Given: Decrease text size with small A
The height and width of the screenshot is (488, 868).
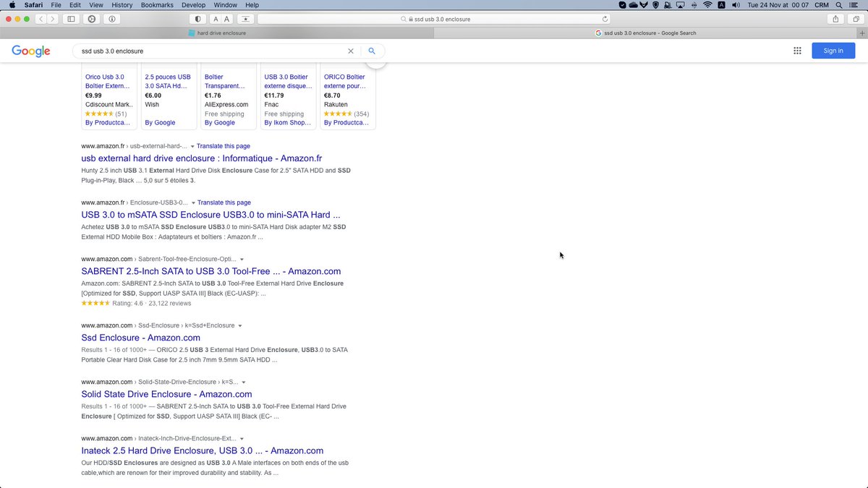Looking at the screenshot, I should click(x=216, y=19).
